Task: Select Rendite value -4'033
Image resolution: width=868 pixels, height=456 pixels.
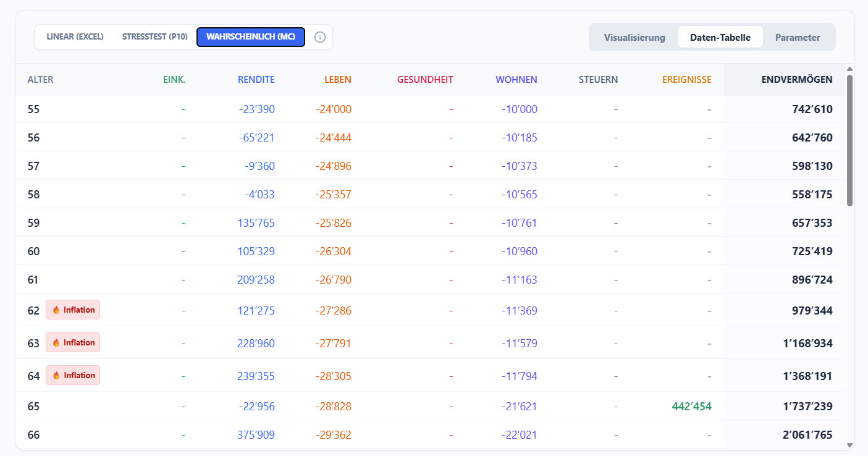Action: (259, 195)
